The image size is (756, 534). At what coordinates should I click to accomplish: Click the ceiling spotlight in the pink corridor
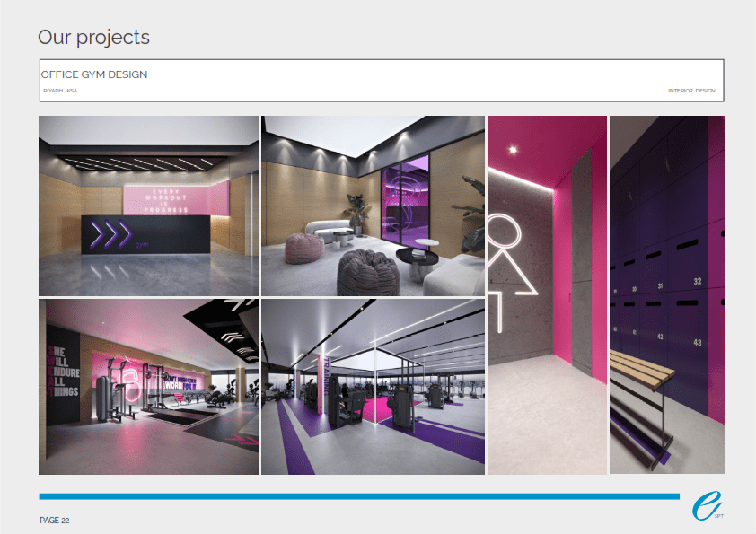click(513, 149)
